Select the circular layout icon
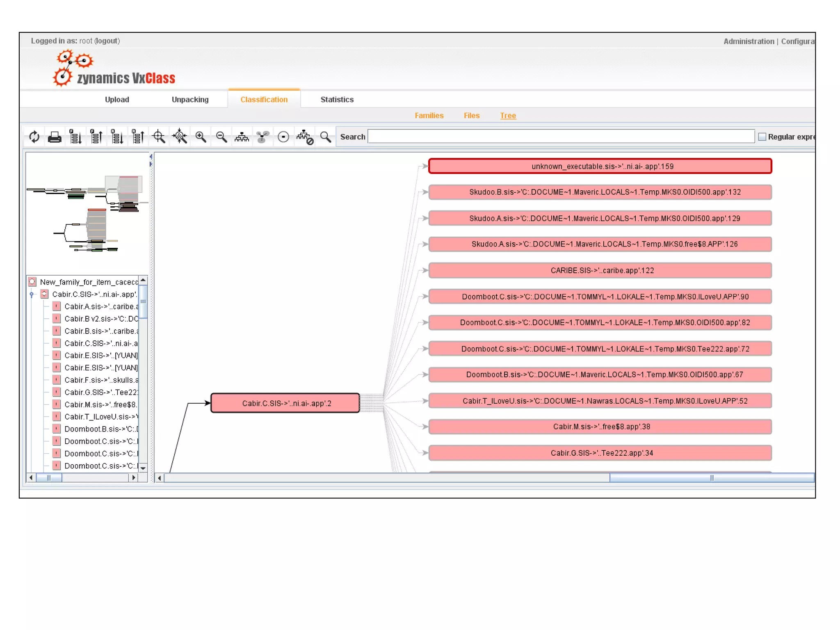 (x=283, y=137)
